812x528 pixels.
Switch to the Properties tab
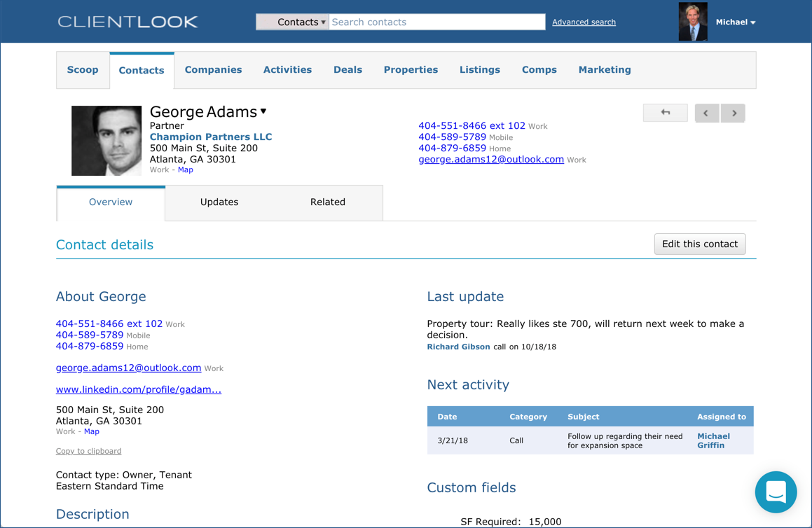click(411, 70)
